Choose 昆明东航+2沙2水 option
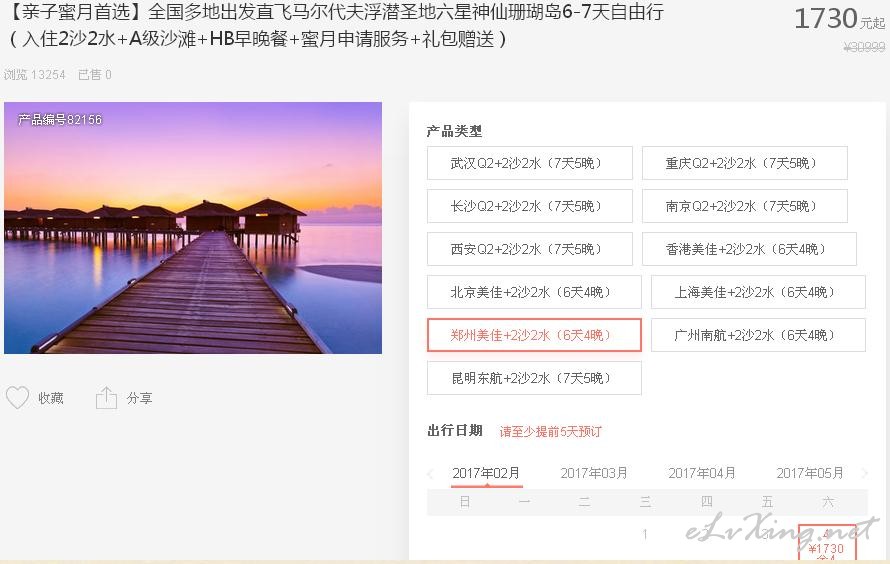 [534, 378]
